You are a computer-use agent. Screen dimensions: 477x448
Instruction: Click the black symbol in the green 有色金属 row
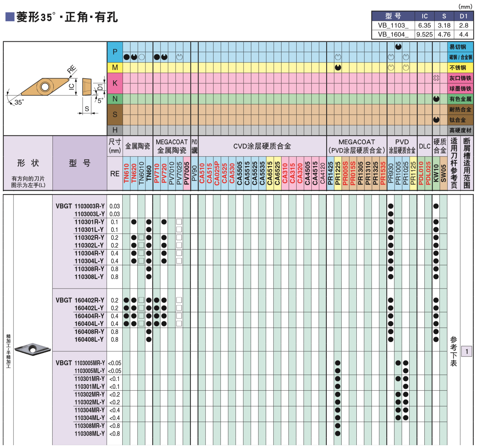[x=436, y=99]
